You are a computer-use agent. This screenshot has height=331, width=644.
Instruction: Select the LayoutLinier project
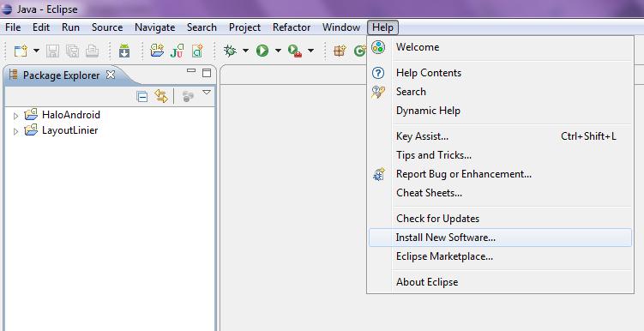(x=70, y=130)
